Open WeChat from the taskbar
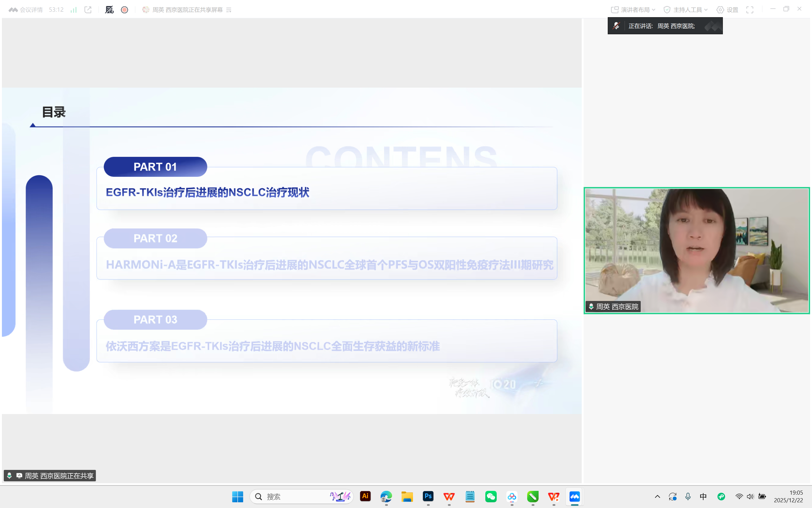The image size is (812, 508). [491, 496]
